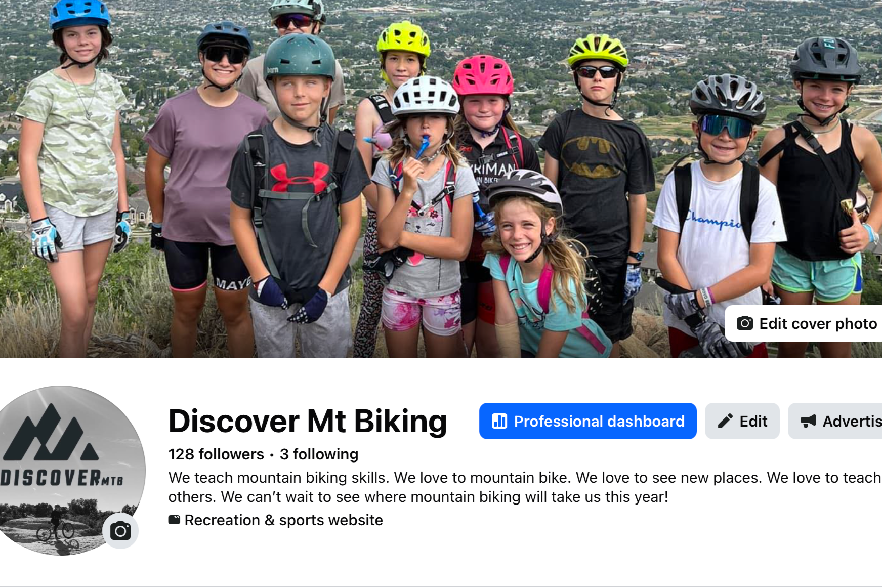Click the Discover Mt Biking page title
The width and height of the screenshot is (882, 588).
pos(308,421)
